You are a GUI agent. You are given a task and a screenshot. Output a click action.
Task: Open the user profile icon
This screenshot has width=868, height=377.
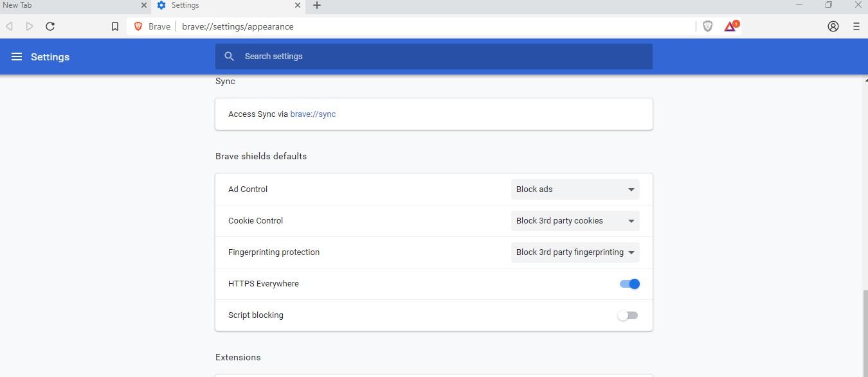click(x=833, y=26)
